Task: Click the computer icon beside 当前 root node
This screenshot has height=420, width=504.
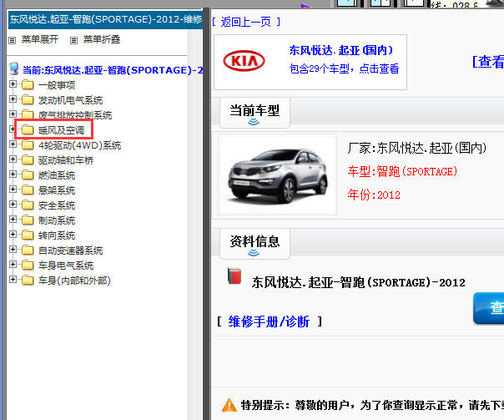Action: (x=14, y=68)
